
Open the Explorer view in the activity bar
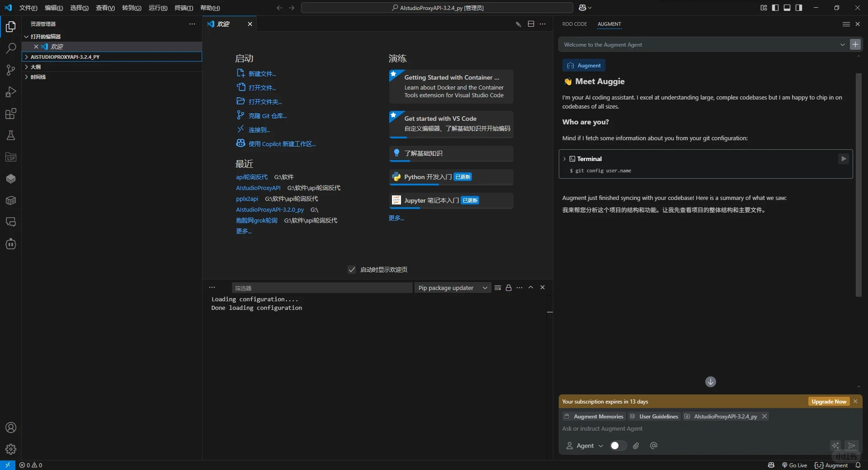(11, 27)
